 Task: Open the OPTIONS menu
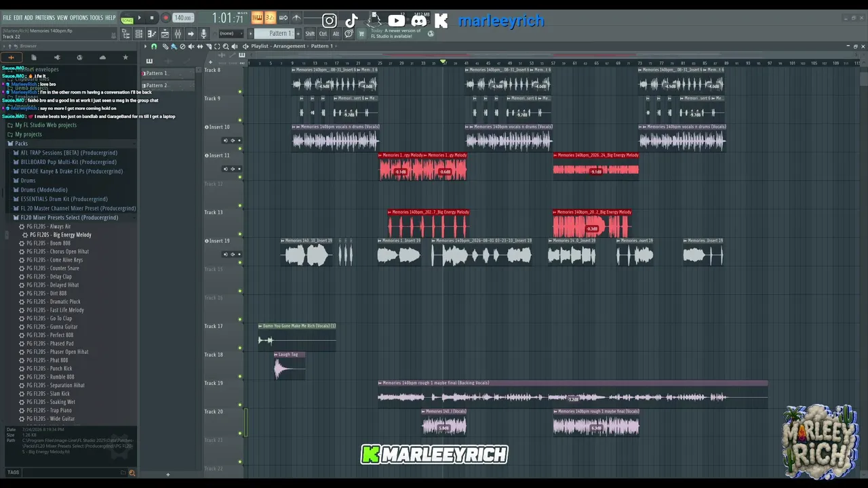click(x=79, y=18)
